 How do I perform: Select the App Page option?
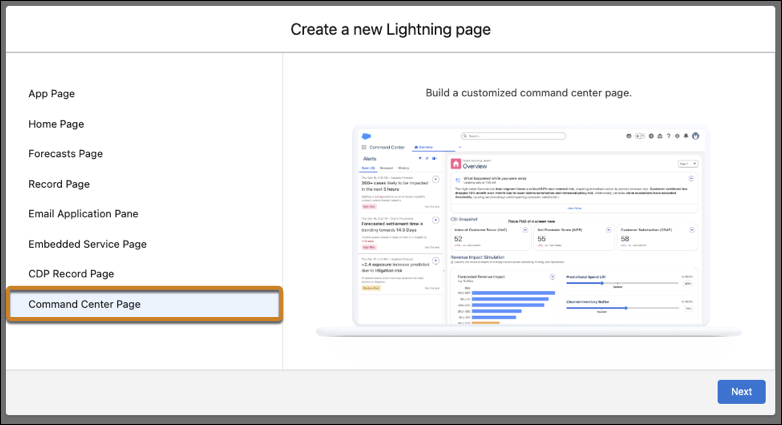coord(51,94)
